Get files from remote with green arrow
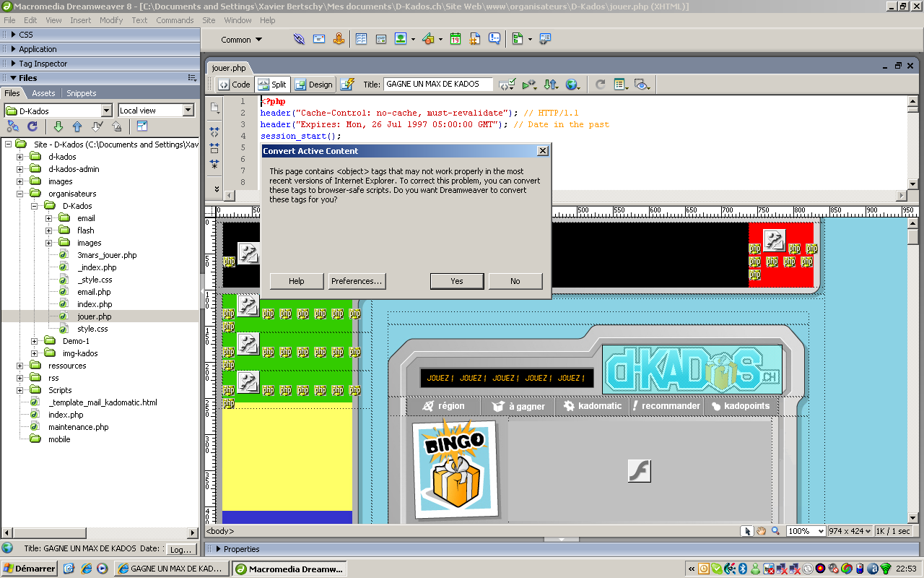 (58, 126)
